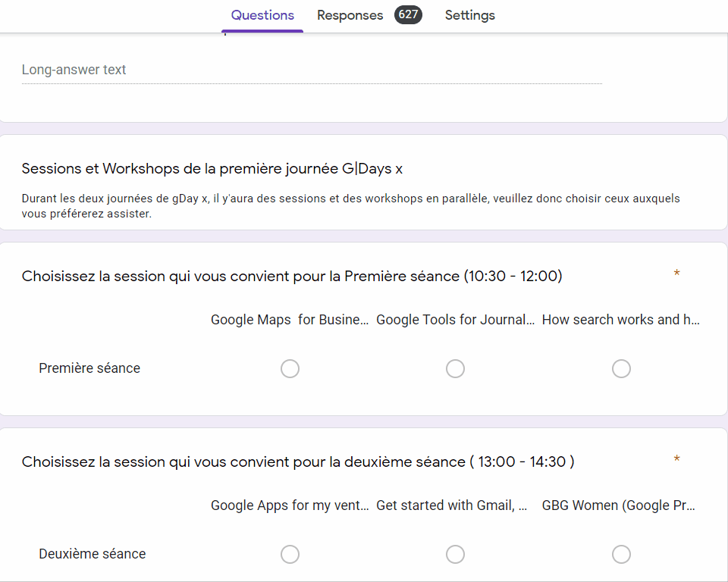Click the section description about gDay x
The image size is (728, 582).
coord(350,206)
